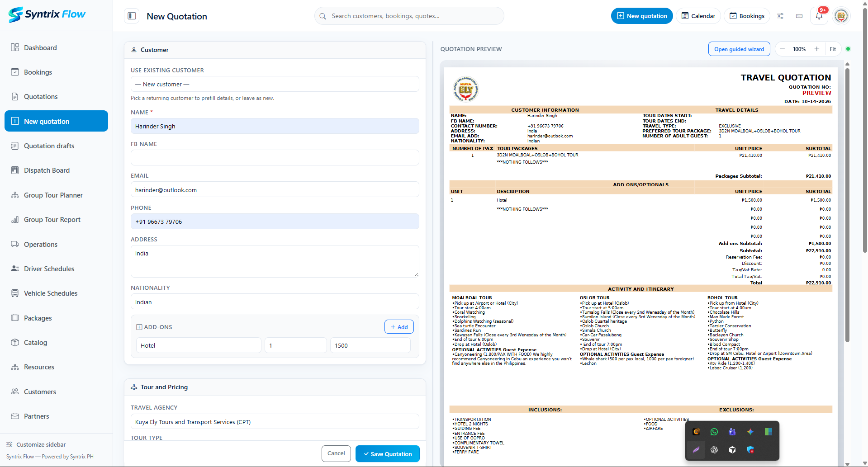868x467 pixels.
Task: Open Calendar from the top bar
Action: [x=698, y=16]
